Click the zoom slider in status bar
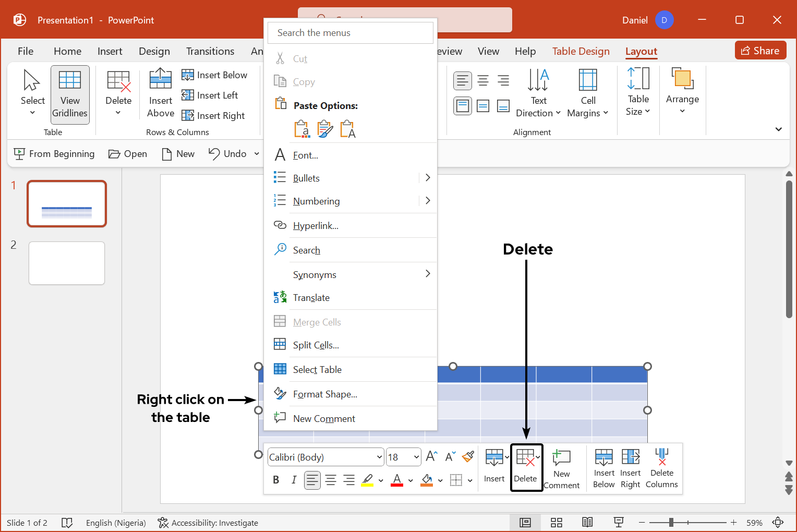 (687, 523)
